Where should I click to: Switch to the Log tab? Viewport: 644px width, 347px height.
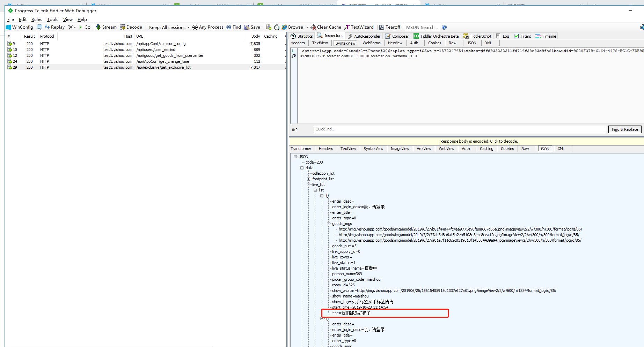click(503, 36)
